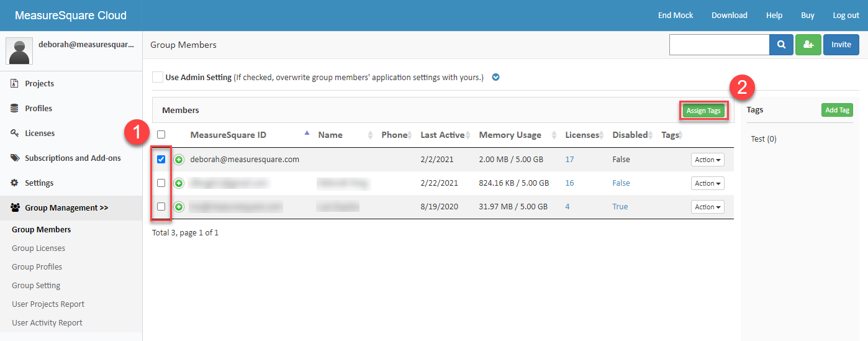Open licenses count 4 link
The width and height of the screenshot is (868, 341).
(567, 207)
